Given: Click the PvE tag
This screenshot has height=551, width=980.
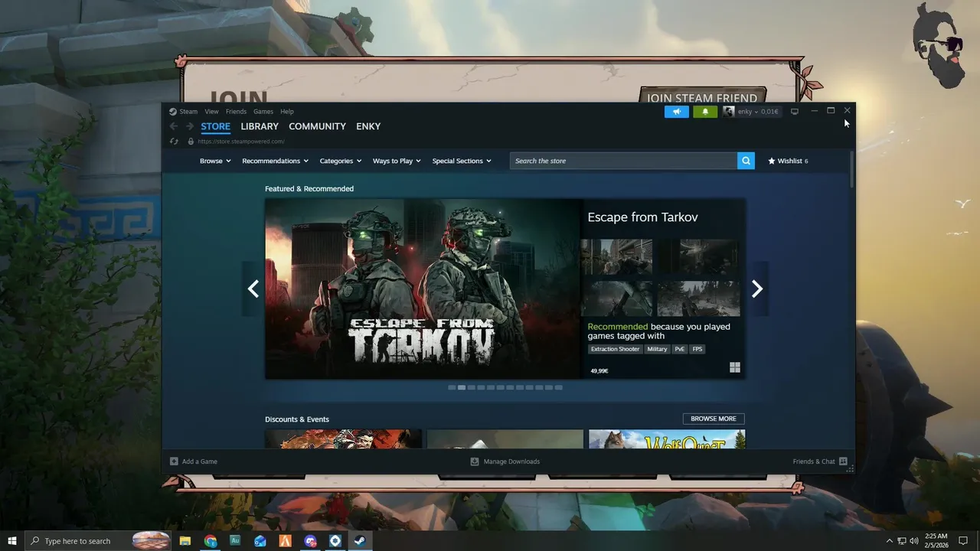Looking at the screenshot, I should coord(680,349).
